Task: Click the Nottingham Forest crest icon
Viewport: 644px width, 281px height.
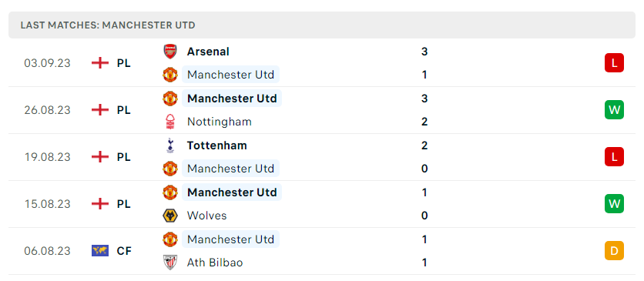Action: [170, 122]
